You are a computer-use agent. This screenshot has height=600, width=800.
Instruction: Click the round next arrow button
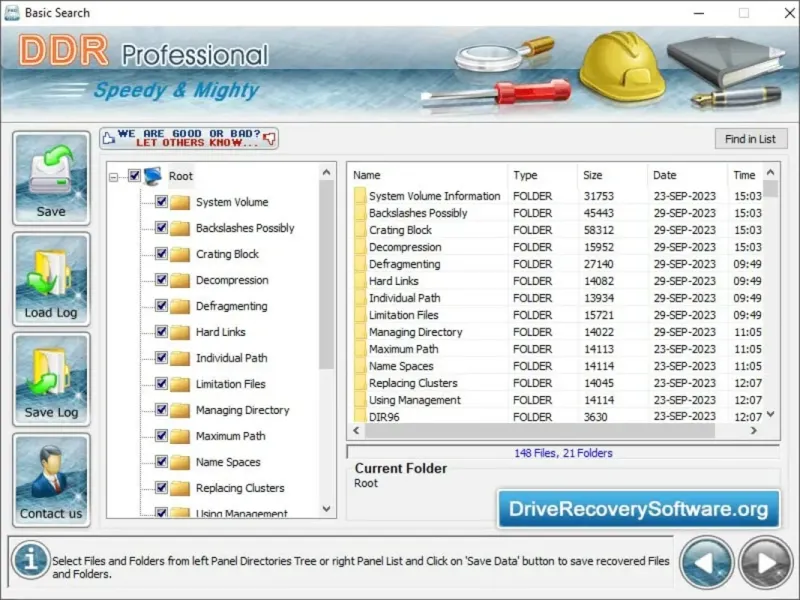766,563
